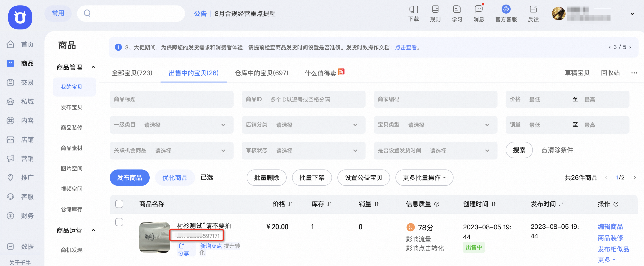Switch to 全部宝贝(723) tab

pyautogui.click(x=132, y=73)
